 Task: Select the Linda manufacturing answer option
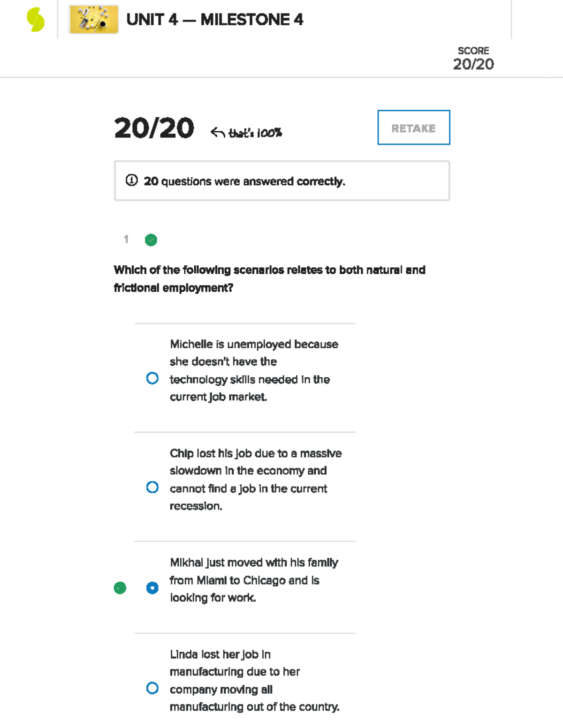point(152,688)
